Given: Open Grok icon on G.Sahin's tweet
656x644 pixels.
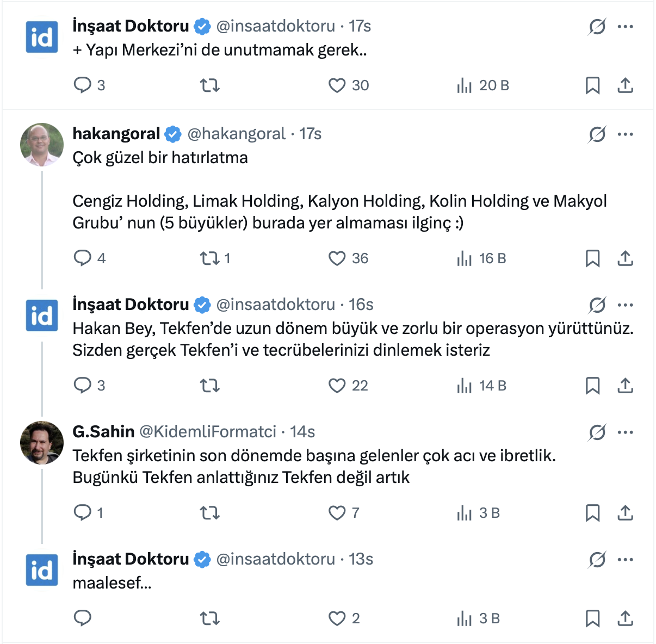Looking at the screenshot, I should pos(597,432).
